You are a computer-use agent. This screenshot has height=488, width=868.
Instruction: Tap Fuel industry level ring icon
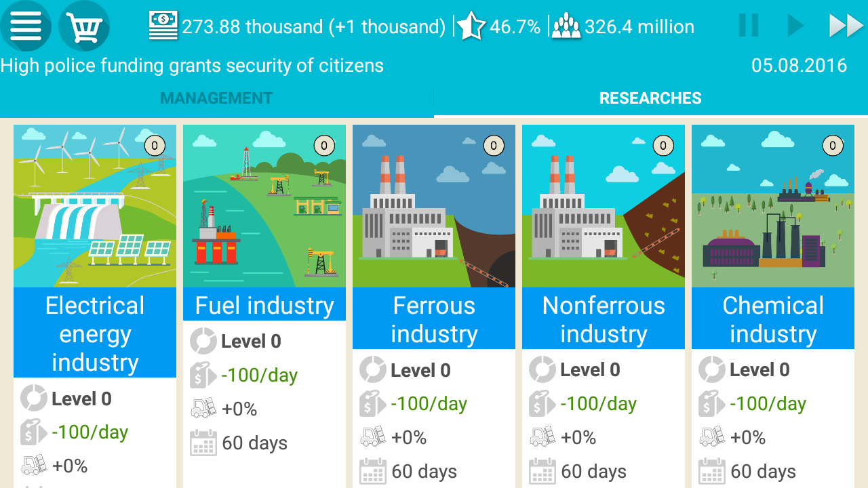coord(203,341)
